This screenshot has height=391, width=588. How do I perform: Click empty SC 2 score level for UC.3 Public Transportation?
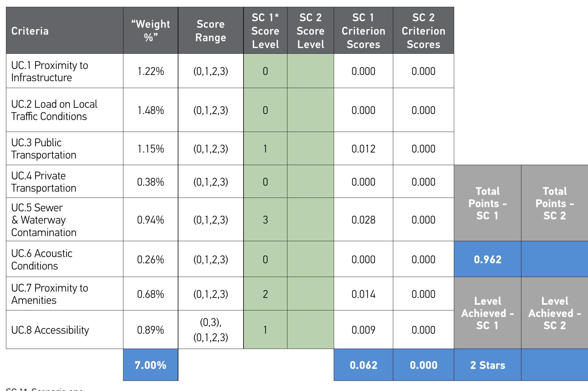tap(310, 149)
